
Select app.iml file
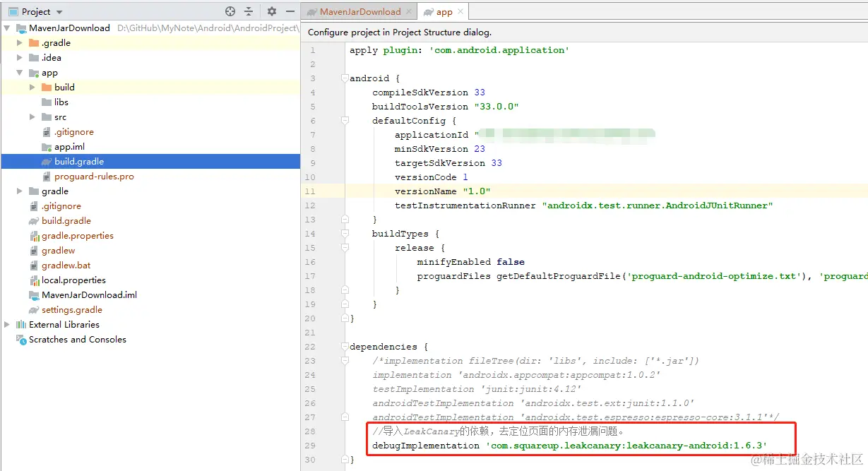[69, 147]
